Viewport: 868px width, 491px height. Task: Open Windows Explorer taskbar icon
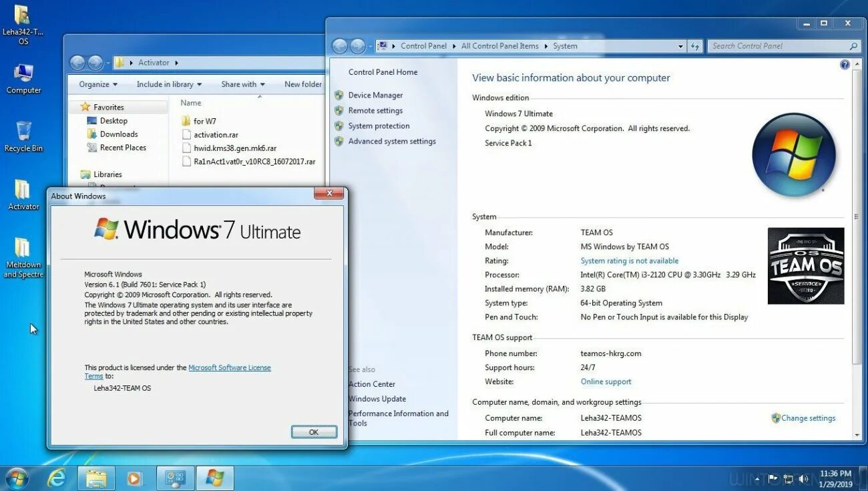[x=96, y=478]
